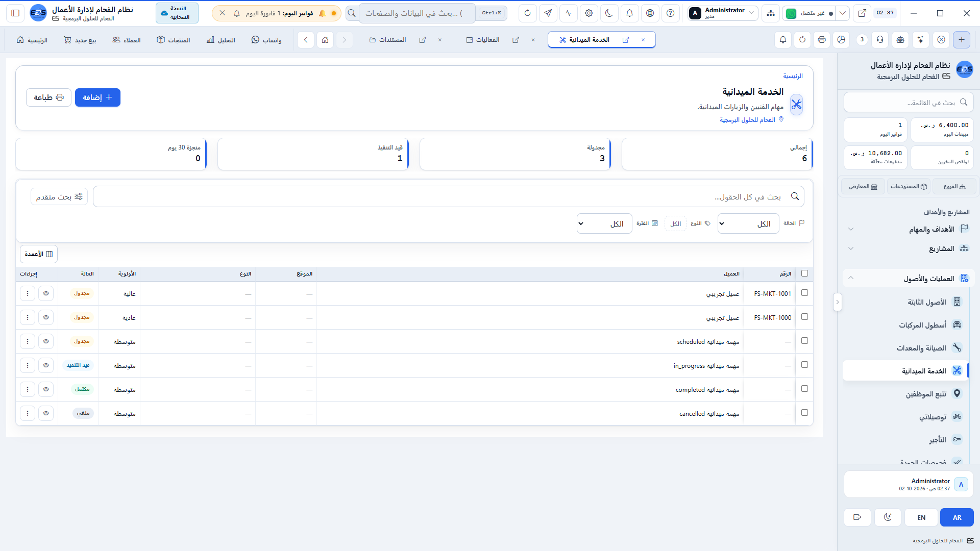This screenshot has height=551, width=980.
Task: Click the blue إضافة button
Action: 97,97
